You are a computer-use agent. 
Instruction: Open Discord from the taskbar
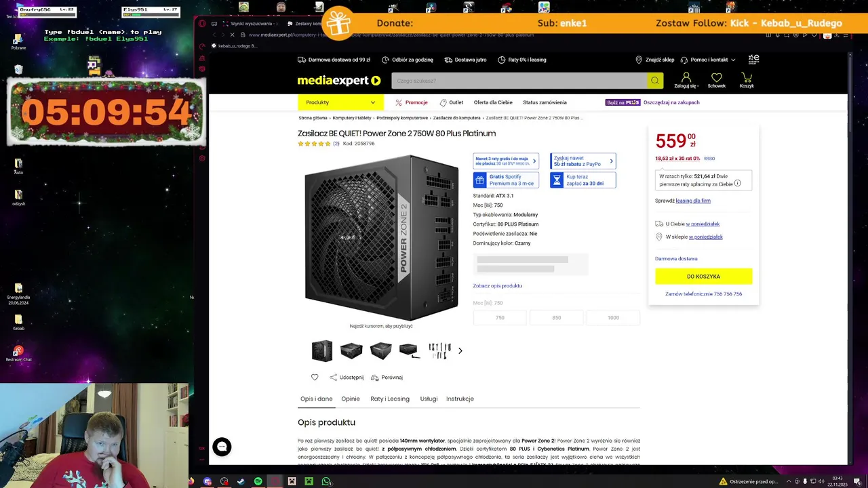point(208,481)
